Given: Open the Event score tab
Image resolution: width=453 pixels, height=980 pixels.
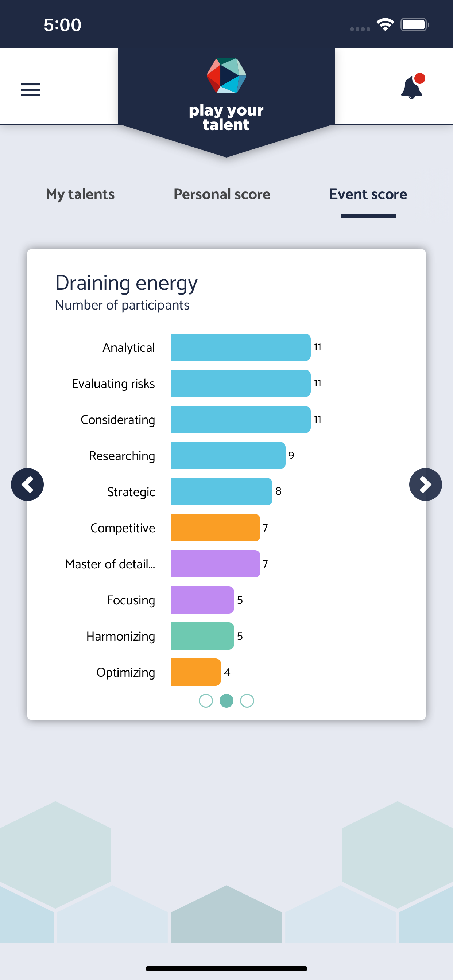Looking at the screenshot, I should point(368,194).
